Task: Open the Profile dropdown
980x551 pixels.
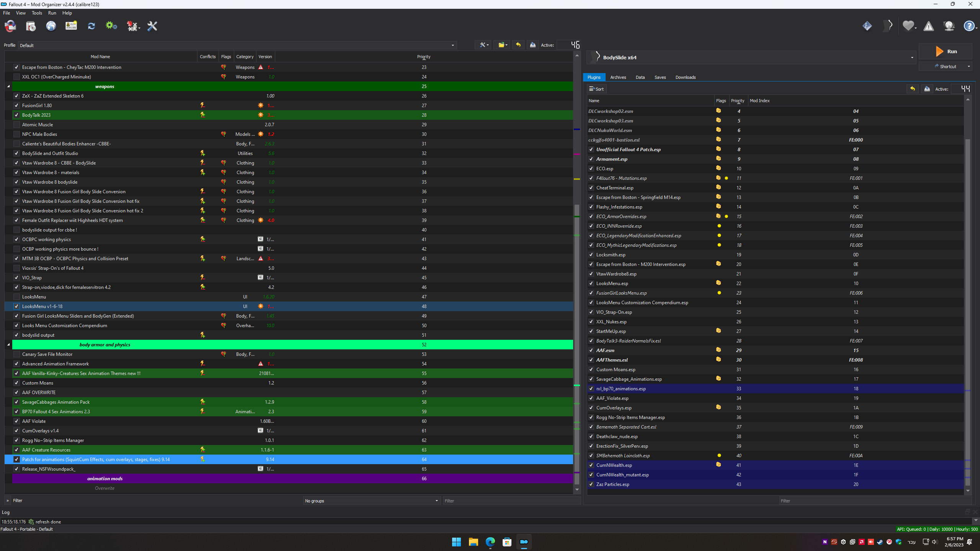Action: tap(452, 45)
